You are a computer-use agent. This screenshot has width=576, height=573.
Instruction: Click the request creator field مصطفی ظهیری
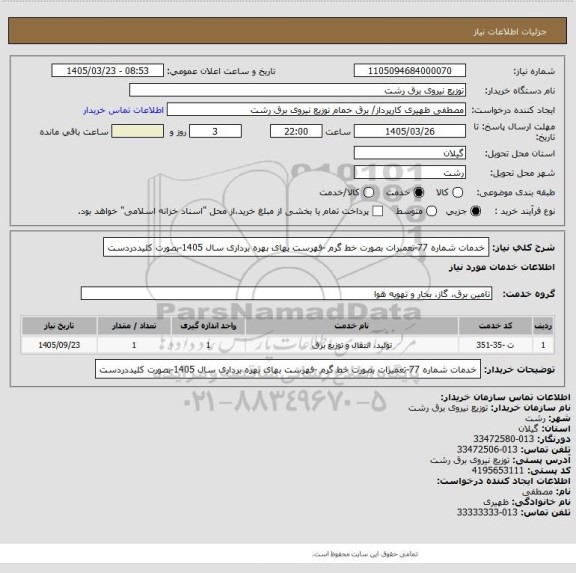click(316, 110)
